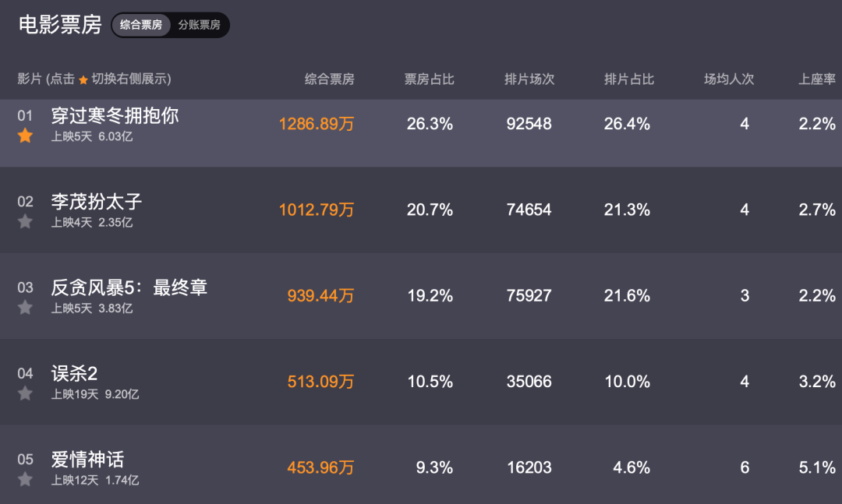
Task: Open movie title 反贪风暴5：最终章
Action: click(x=129, y=287)
